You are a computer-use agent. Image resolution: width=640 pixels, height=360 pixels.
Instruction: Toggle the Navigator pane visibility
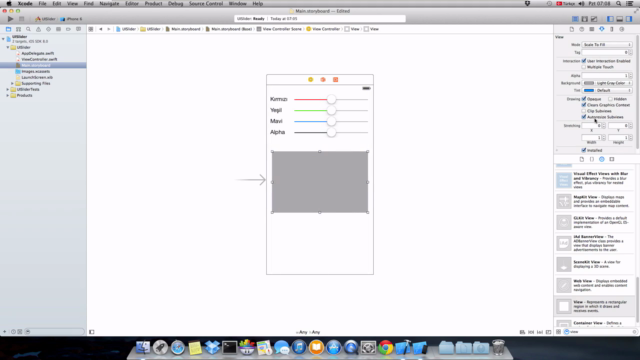(x=610, y=19)
